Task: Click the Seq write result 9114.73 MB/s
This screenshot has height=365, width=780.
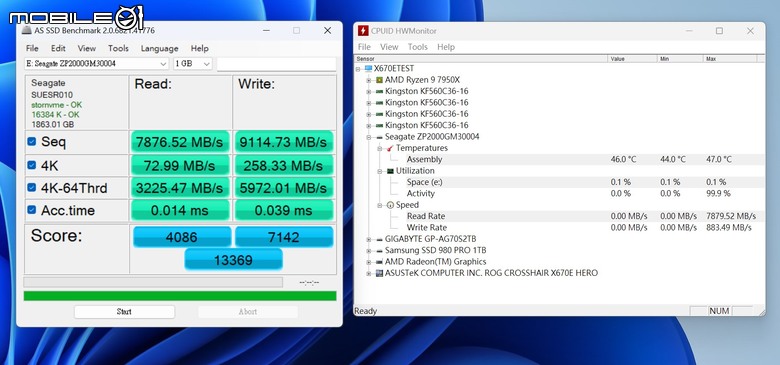Action: 284,142
